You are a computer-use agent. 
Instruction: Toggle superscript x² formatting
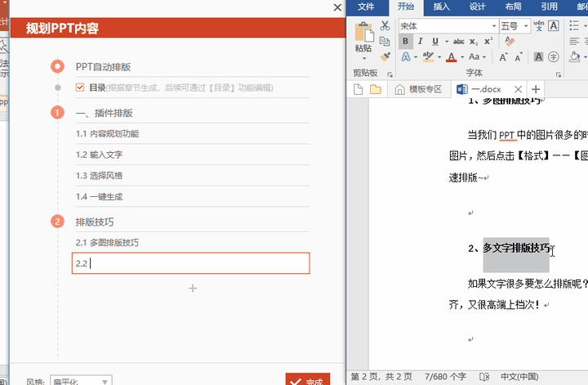pos(488,41)
